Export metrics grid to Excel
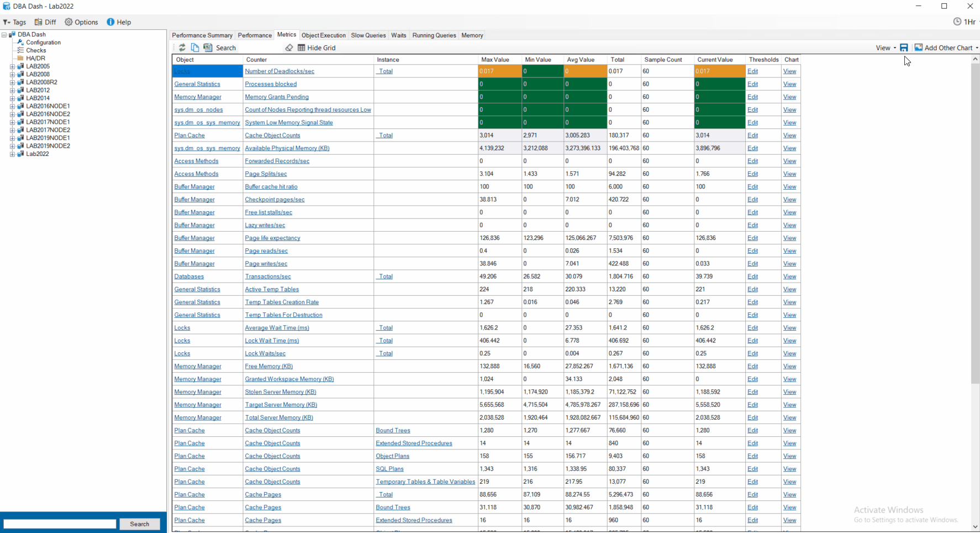This screenshot has width=980, height=533. pos(208,48)
